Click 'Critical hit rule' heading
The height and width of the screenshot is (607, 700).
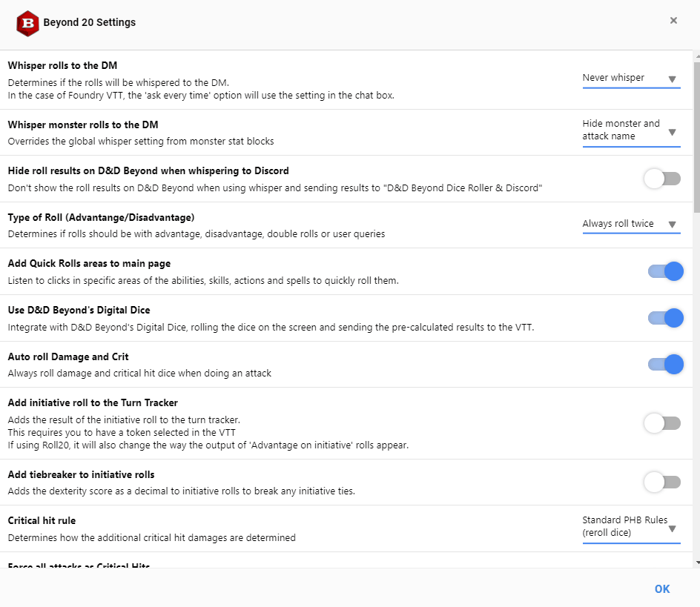[42, 520]
